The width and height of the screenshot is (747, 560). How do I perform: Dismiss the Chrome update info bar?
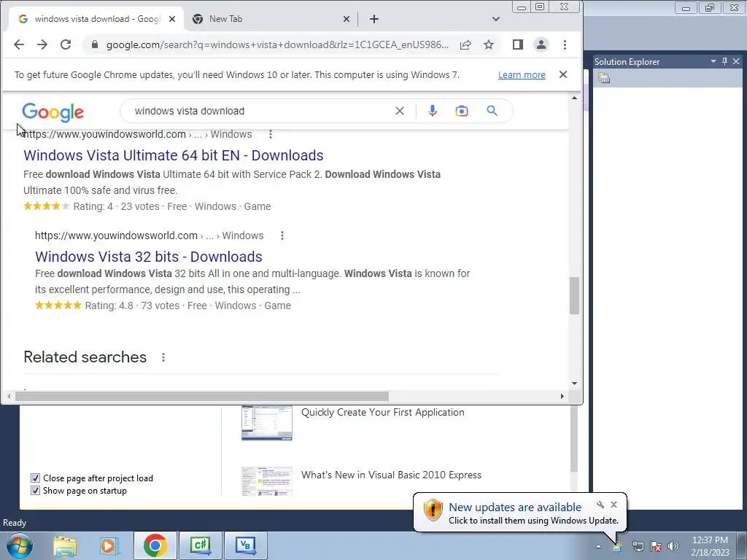(x=563, y=75)
